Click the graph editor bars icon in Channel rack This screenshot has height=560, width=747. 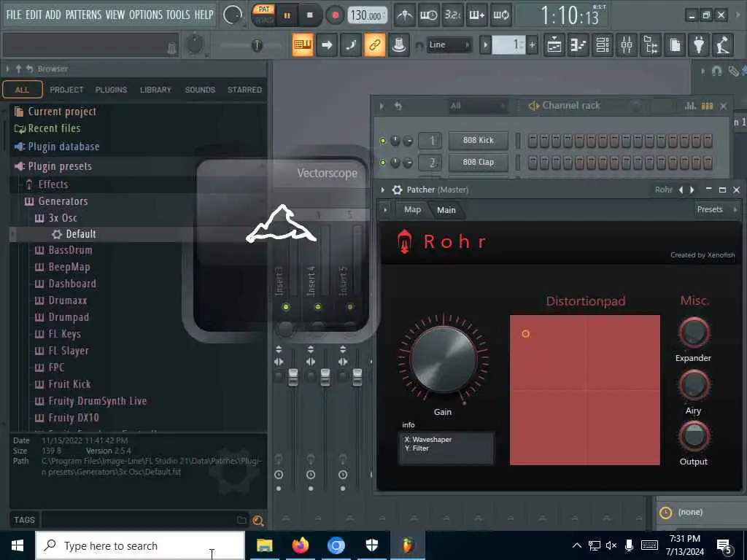[690, 106]
